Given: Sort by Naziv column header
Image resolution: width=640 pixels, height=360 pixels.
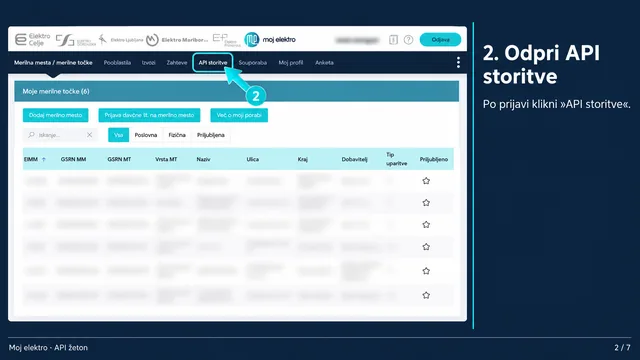Looking at the screenshot, I should pyautogui.click(x=203, y=159).
